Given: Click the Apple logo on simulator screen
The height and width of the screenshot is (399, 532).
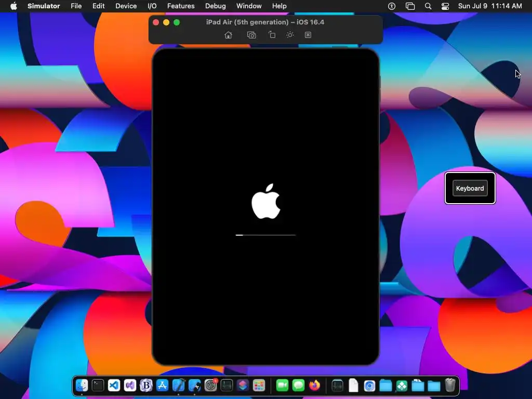Looking at the screenshot, I should pos(266,201).
